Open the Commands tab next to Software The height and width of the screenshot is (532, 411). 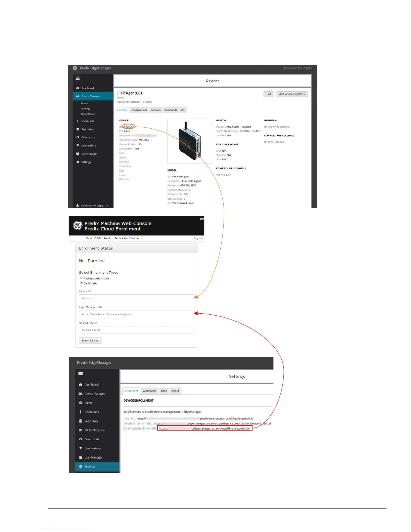pyautogui.click(x=171, y=110)
